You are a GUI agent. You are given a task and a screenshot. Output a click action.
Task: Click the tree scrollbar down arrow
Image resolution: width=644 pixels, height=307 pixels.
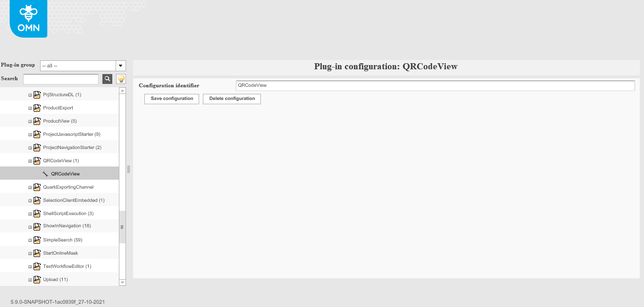[x=122, y=282]
